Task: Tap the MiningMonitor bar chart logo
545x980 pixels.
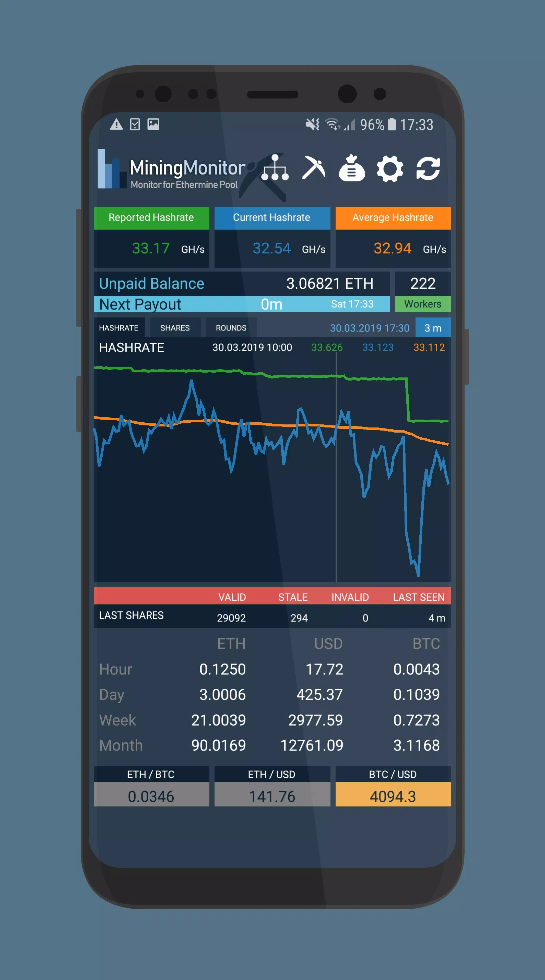Action: click(112, 169)
